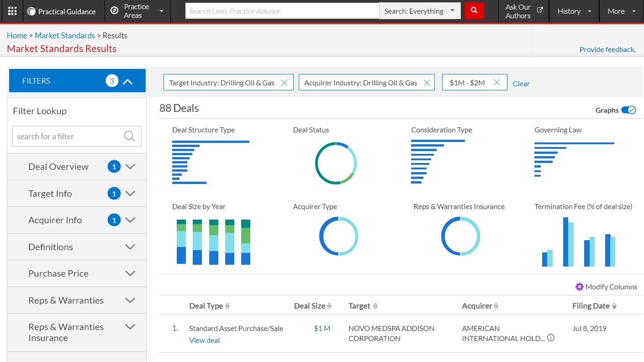644x362 pixels.
Task: Click the acquirer info icon
Action: [551, 338]
